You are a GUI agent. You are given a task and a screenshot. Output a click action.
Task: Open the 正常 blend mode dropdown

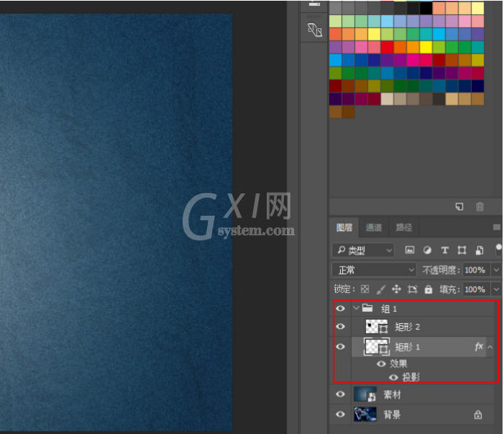pyautogui.click(x=374, y=270)
